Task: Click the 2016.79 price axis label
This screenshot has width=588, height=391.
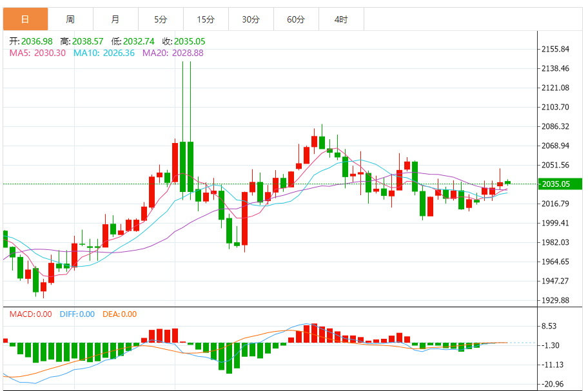Action: click(555, 204)
